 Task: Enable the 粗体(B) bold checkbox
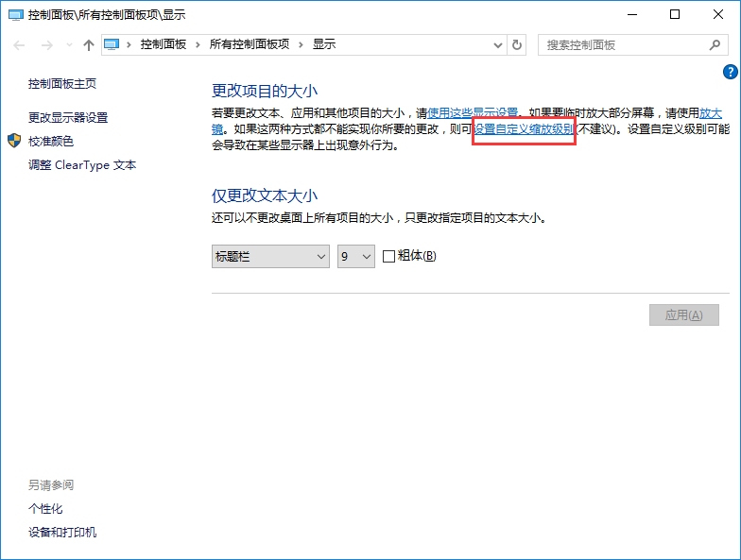coord(388,256)
